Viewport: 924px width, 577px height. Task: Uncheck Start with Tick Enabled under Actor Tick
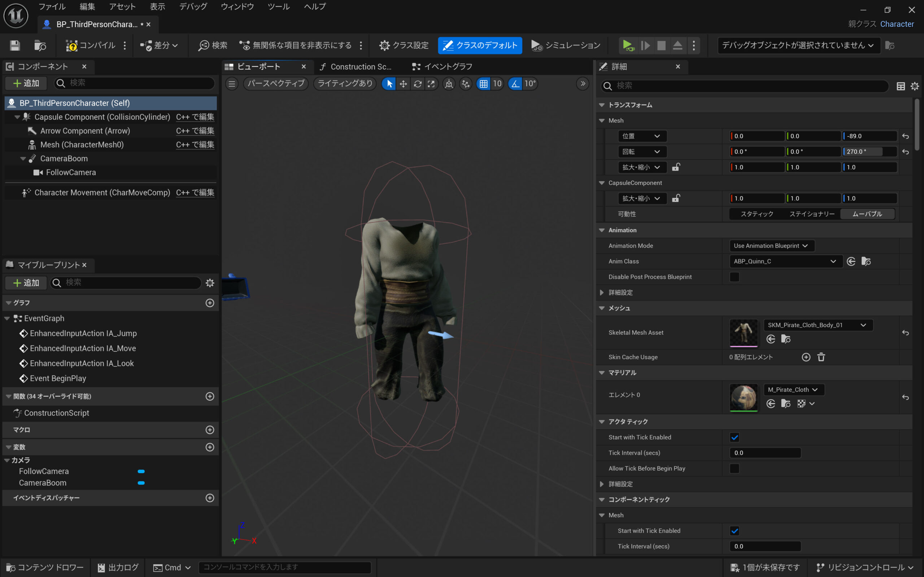(734, 437)
